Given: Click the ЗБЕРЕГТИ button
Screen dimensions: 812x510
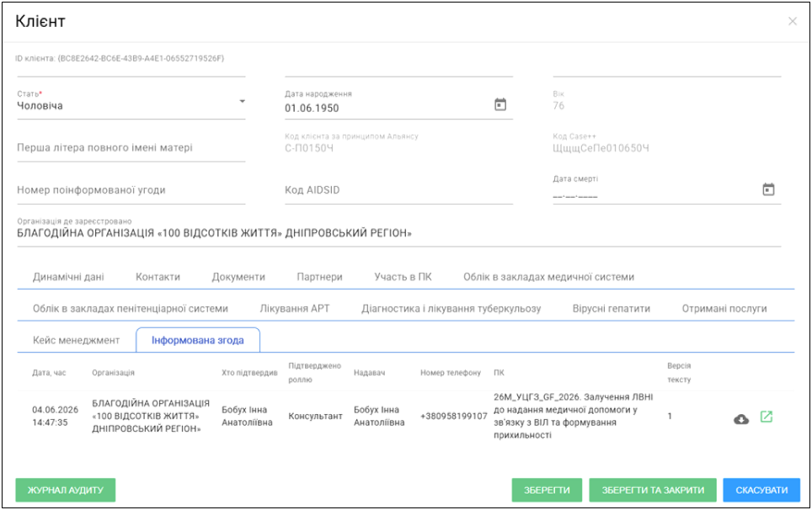Looking at the screenshot, I should 547,490.
